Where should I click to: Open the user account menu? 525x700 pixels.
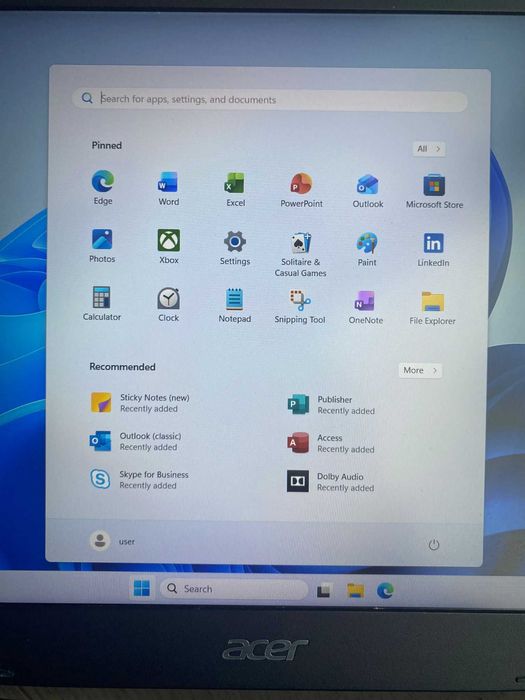112,541
